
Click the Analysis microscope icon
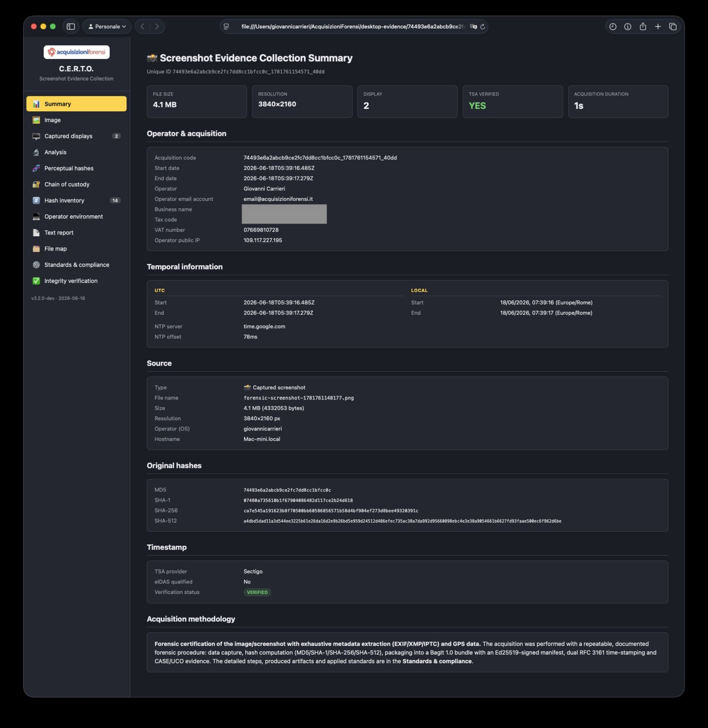(36, 152)
